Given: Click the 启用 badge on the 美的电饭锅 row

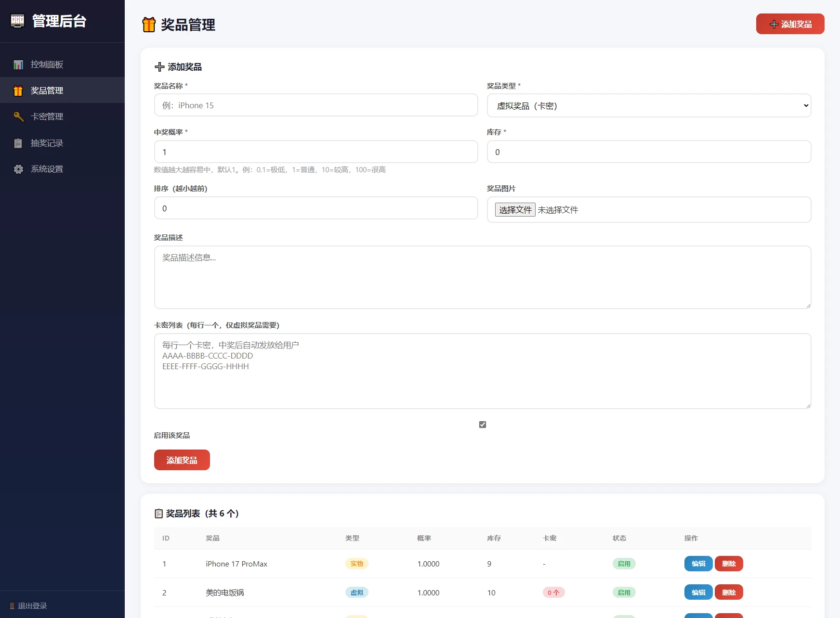Looking at the screenshot, I should point(624,592).
